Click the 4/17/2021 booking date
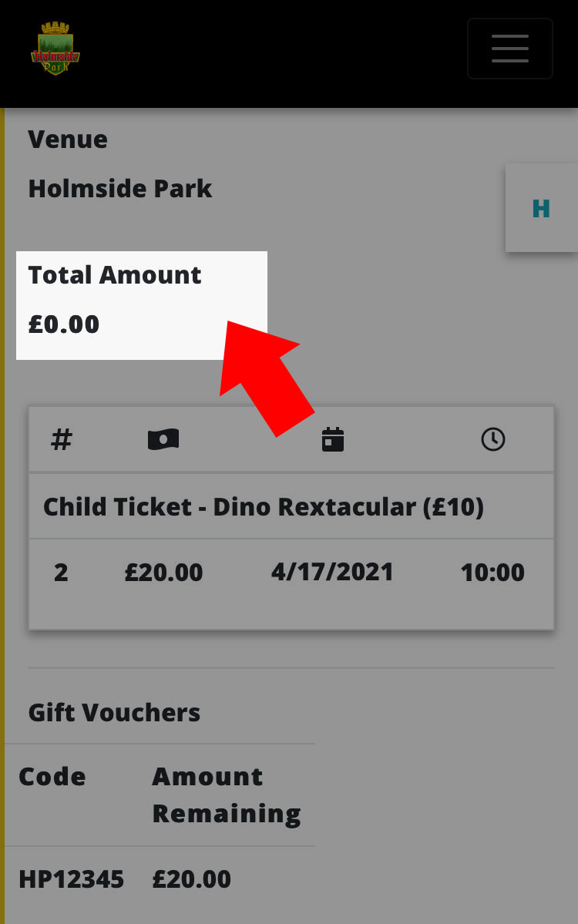 click(x=332, y=572)
